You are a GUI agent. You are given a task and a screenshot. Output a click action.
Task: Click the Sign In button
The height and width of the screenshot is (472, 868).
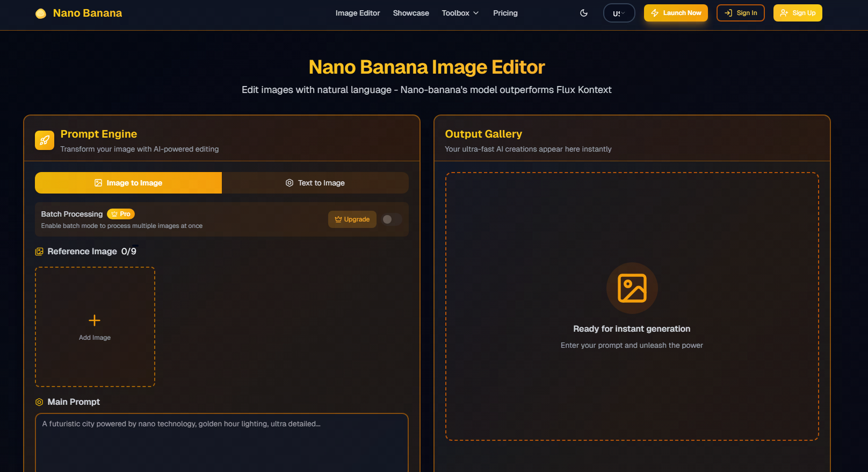(x=741, y=13)
